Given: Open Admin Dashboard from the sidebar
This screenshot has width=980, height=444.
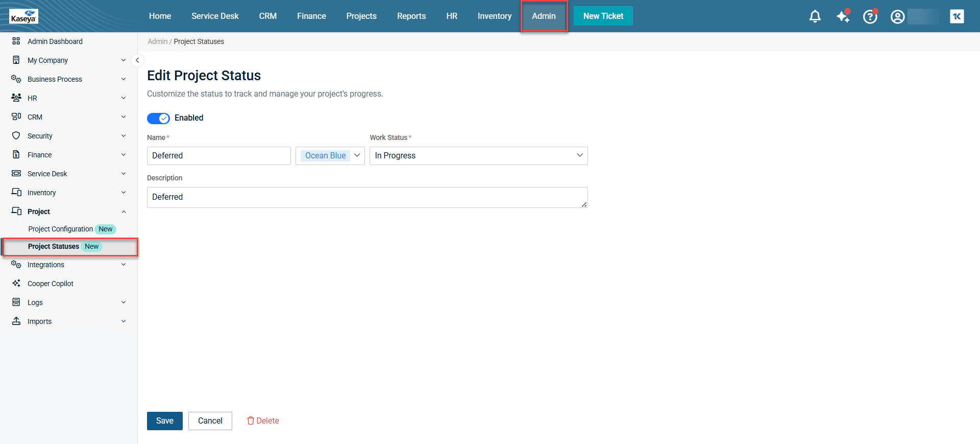Looking at the screenshot, I should point(55,41).
